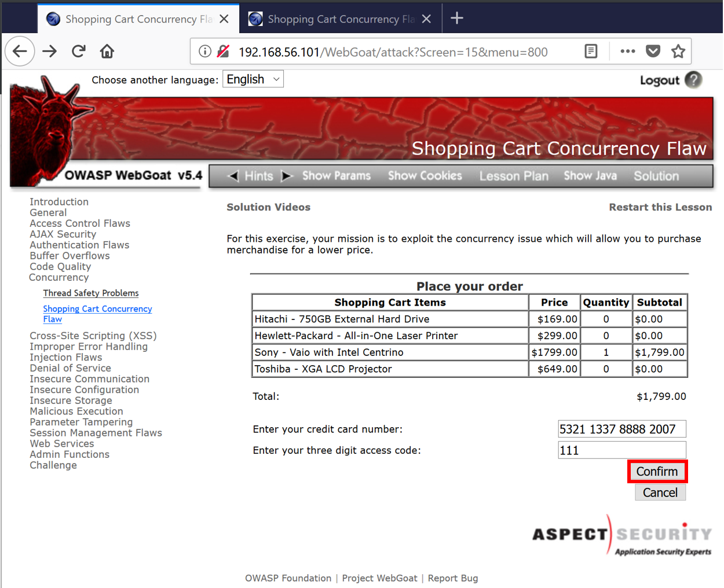Click the browser back arrow button
724x588 pixels.
pos(20,52)
